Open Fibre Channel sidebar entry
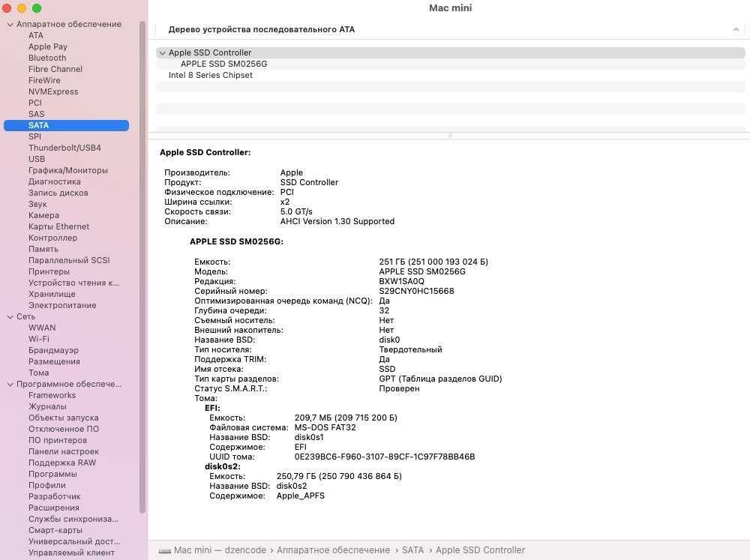750x560 pixels. coord(55,69)
